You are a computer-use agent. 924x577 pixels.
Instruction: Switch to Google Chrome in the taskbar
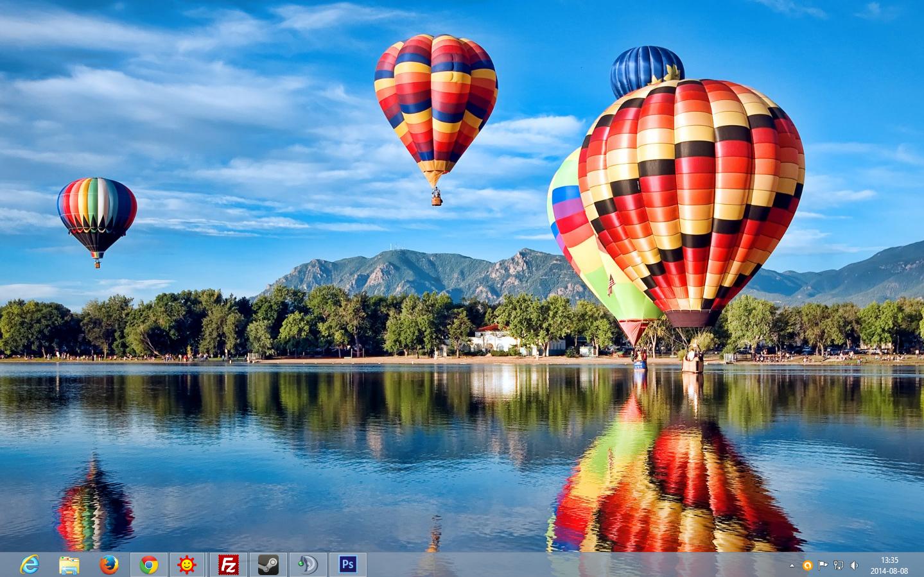pos(149,565)
